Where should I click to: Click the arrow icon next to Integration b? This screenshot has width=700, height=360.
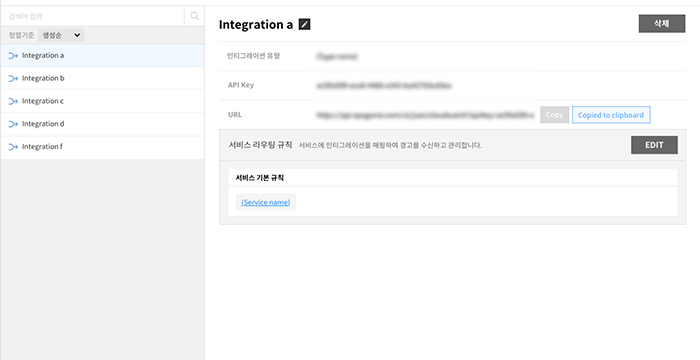pyautogui.click(x=13, y=79)
